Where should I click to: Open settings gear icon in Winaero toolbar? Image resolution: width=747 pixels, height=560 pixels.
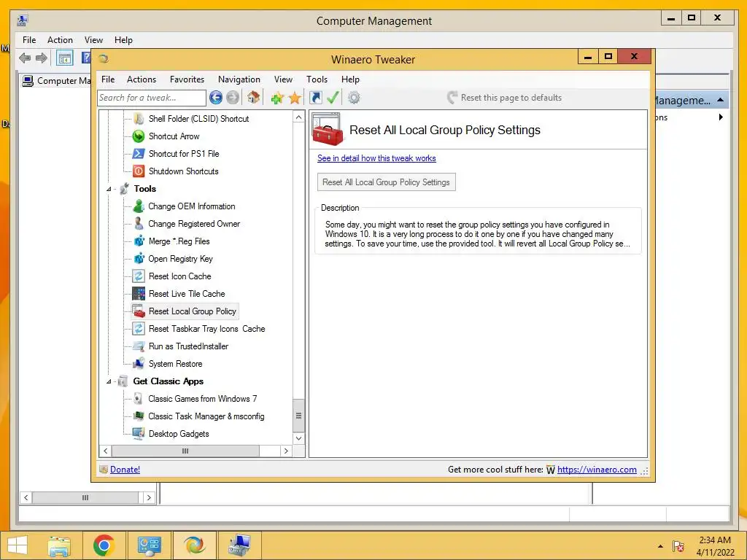tap(354, 98)
